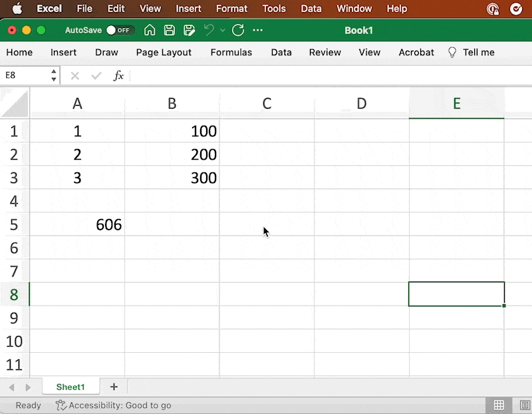The width and height of the screenshot is (532, 414).
Task: Click the Home icon in title bar
Action: [150, 30]
